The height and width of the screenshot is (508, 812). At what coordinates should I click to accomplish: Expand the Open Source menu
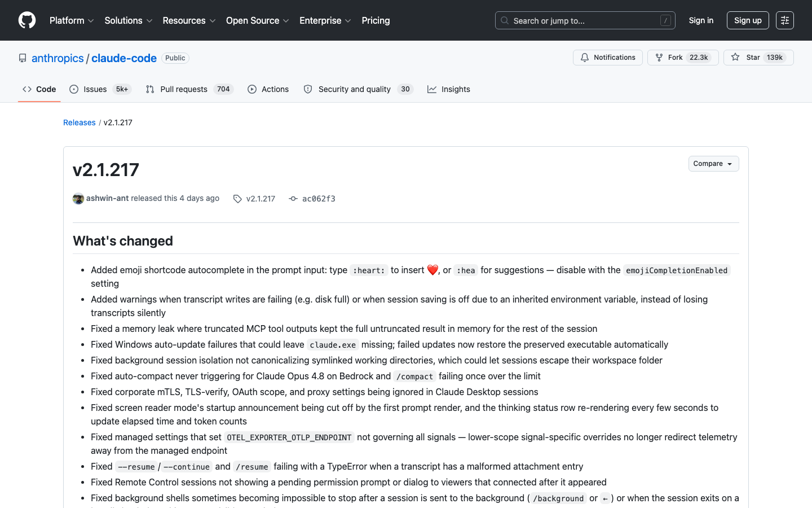click(258, 20)
